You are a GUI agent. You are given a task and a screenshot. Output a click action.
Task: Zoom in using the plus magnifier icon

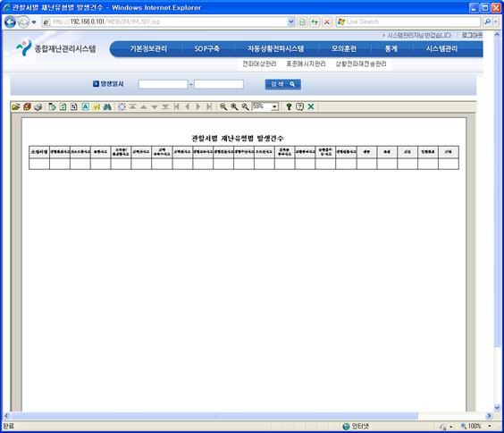(x=234, y=106)
